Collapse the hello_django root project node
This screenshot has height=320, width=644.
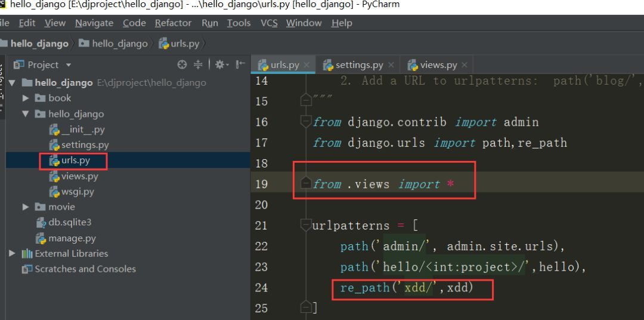(12, 83)
